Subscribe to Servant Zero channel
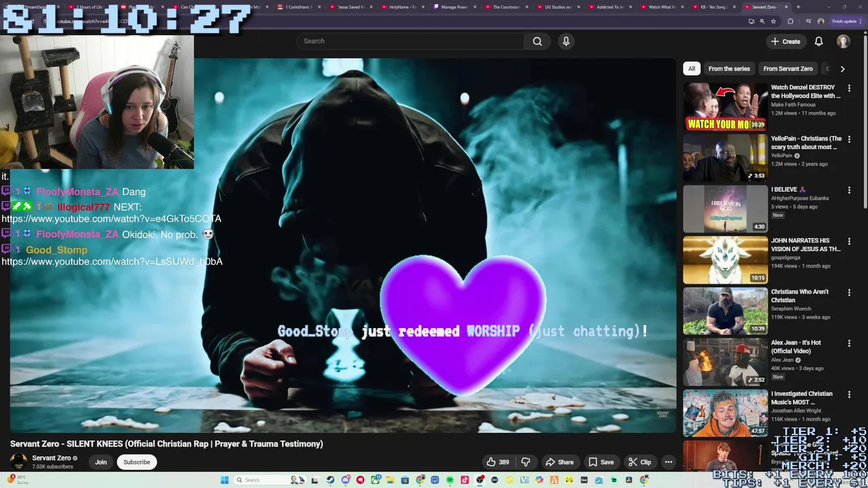Viewport: 868px width, 488px height. click(x=136, y=462)
